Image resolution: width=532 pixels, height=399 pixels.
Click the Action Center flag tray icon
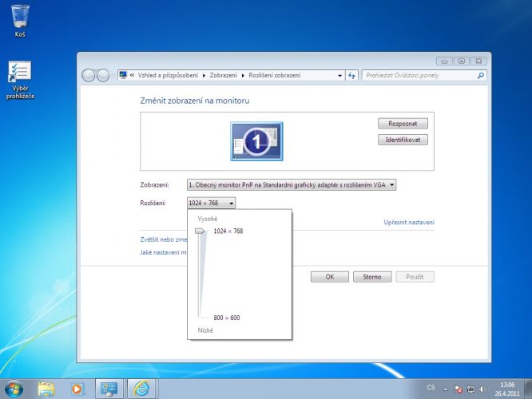458,389
